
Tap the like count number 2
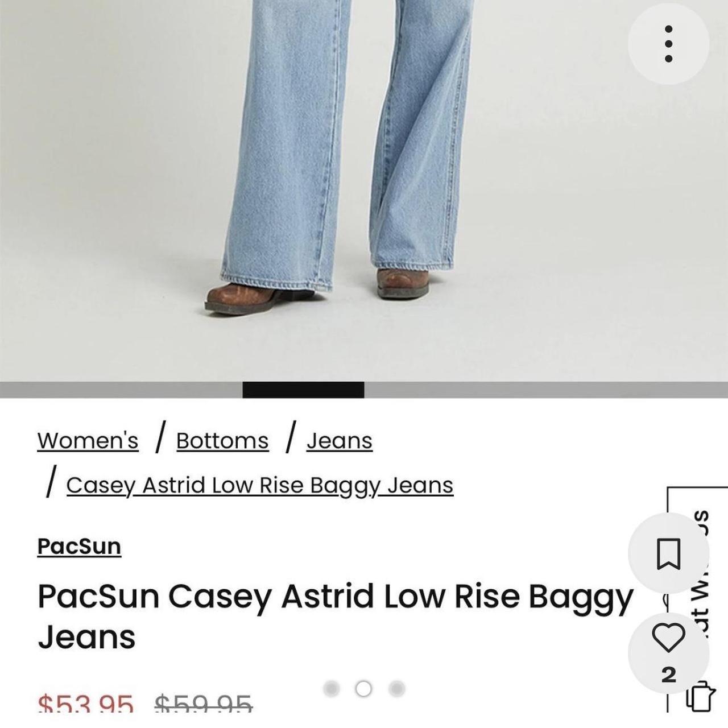pyautogui.click(x=669, y=675)
